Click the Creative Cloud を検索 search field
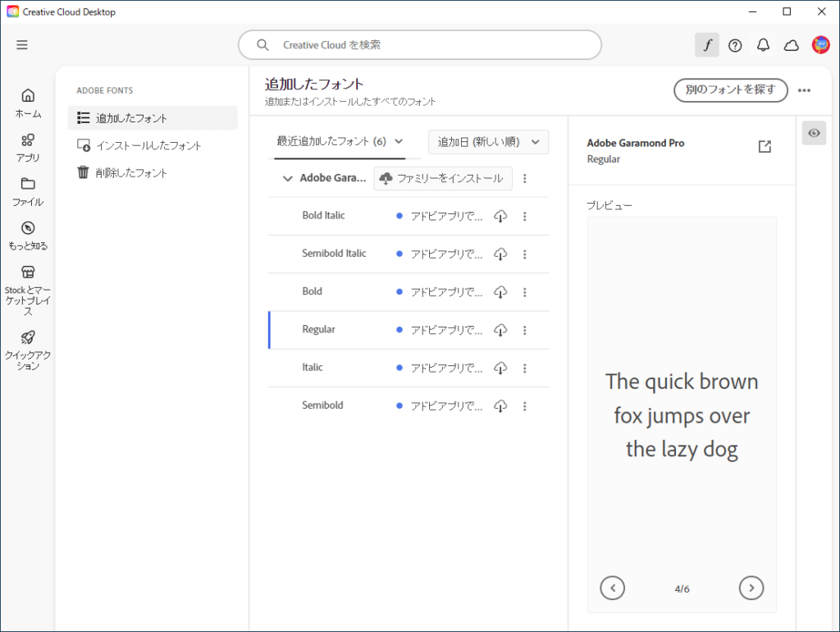 click(420, 45)
